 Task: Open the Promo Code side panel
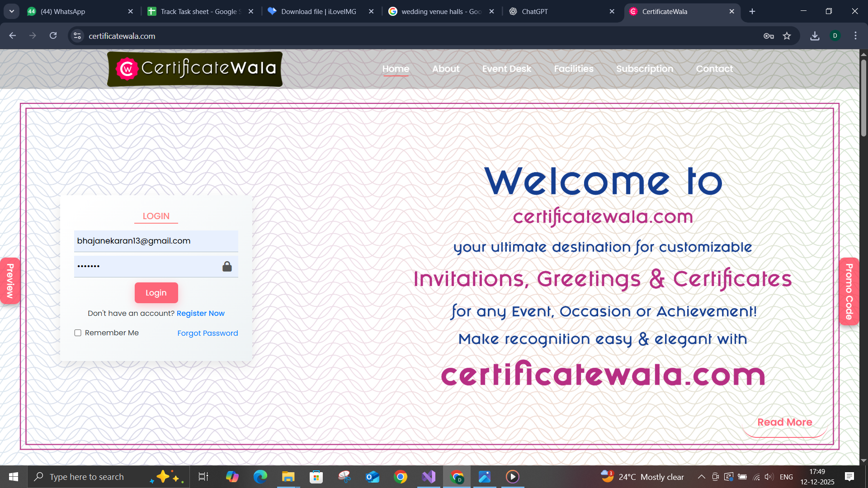849,291
